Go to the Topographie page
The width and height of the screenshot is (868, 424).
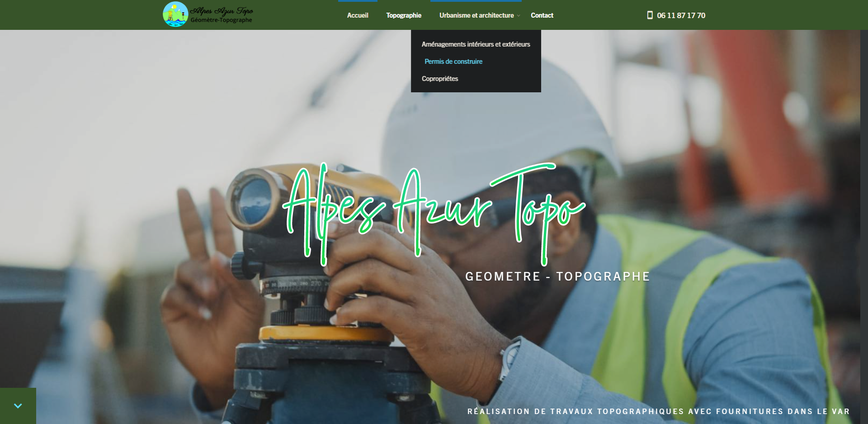(x=404, y=15)
